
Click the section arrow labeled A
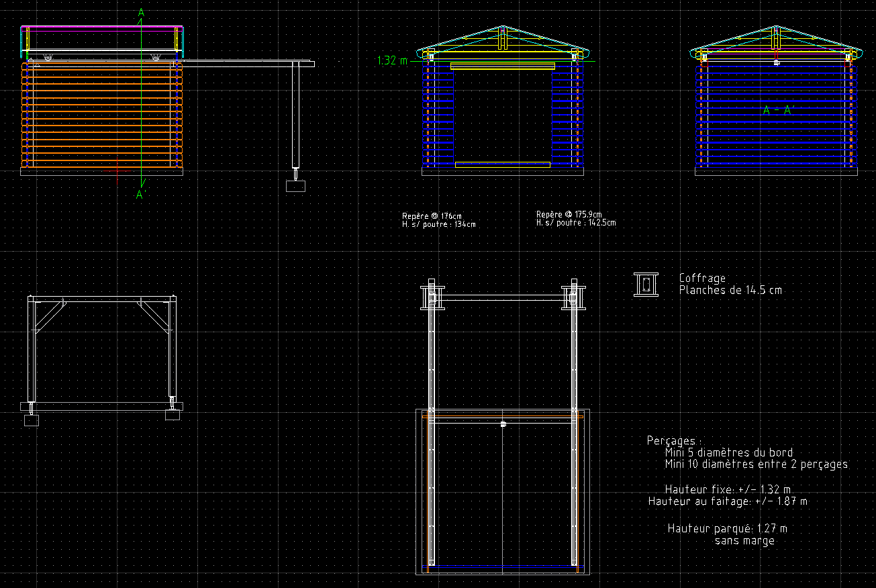(x=140, y=12)
